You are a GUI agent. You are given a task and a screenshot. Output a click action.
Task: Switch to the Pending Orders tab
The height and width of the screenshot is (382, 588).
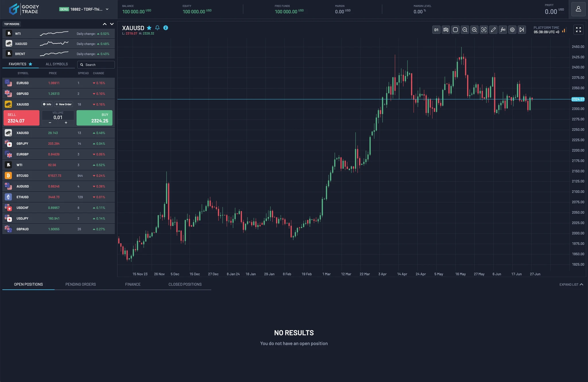(x=80, y=284)
